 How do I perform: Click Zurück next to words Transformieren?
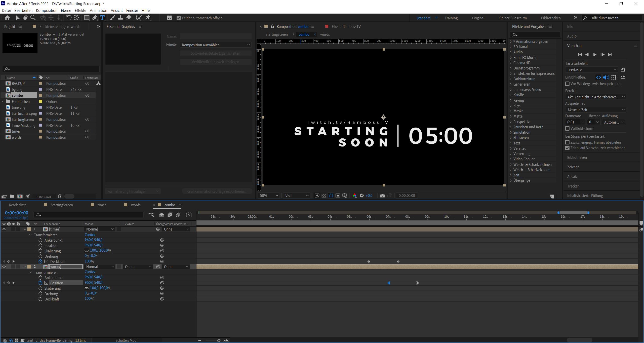pyautogui.click(x=90, y=272)
